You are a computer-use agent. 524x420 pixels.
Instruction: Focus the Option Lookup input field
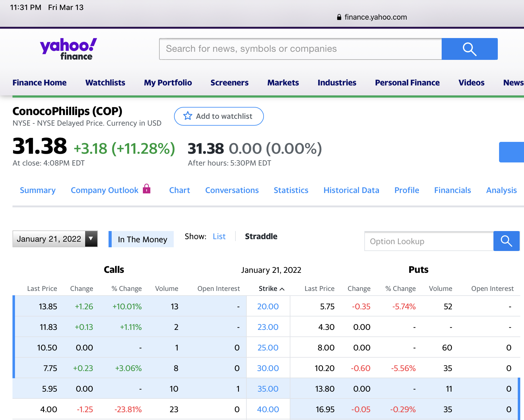pyautogui.click(x=429, y=241)
